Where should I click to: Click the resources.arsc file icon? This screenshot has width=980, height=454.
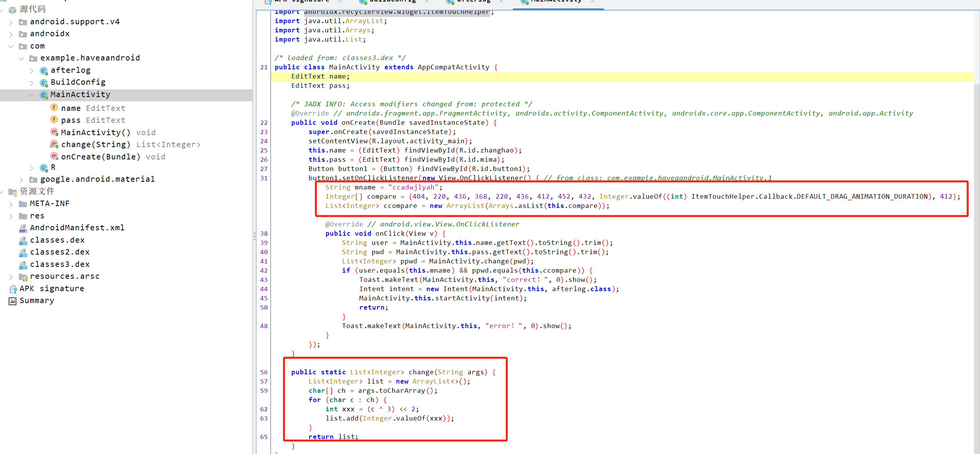click(23, 277)
